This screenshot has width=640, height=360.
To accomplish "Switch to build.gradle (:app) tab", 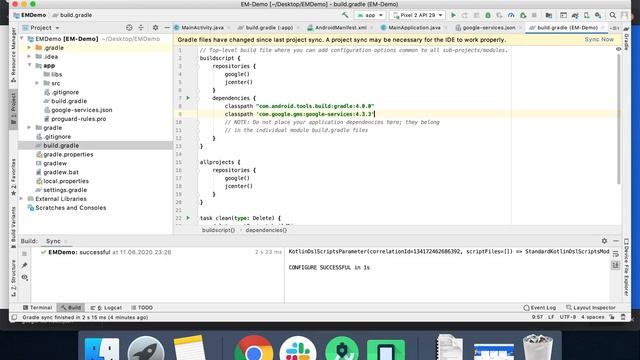I will [269, 28].
